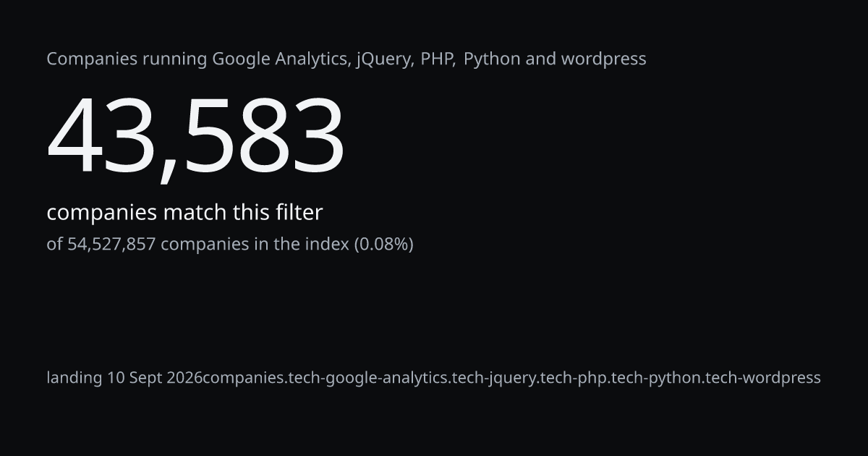
Task: Click 'Companies running' at heading start
Action: tap(127, 59)
